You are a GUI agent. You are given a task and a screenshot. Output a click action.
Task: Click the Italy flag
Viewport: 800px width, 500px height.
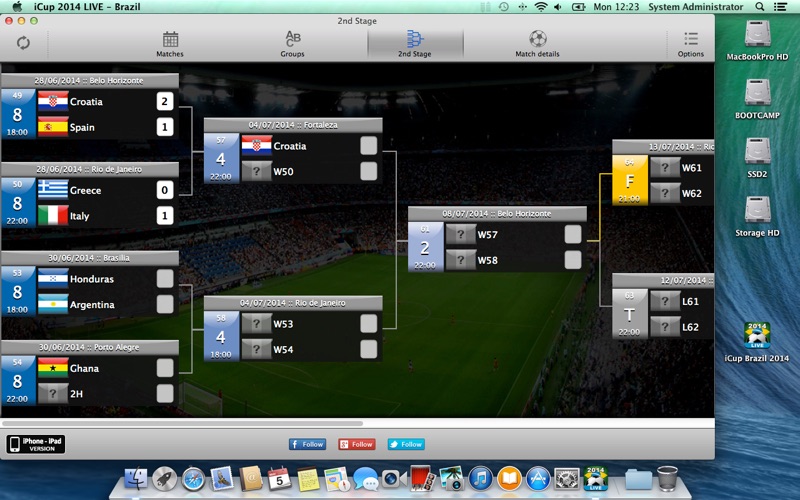point(53,215)
